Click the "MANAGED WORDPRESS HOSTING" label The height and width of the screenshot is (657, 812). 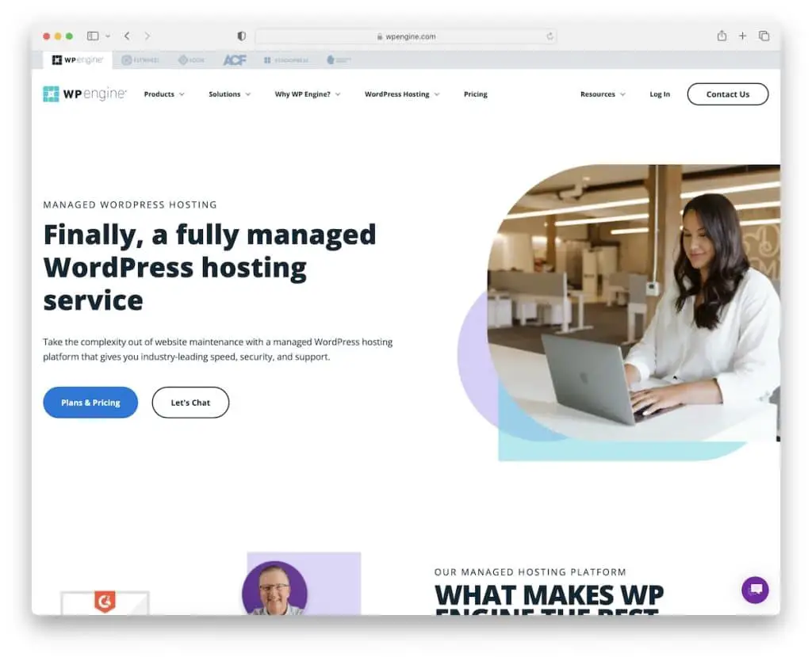pos(130,204)
